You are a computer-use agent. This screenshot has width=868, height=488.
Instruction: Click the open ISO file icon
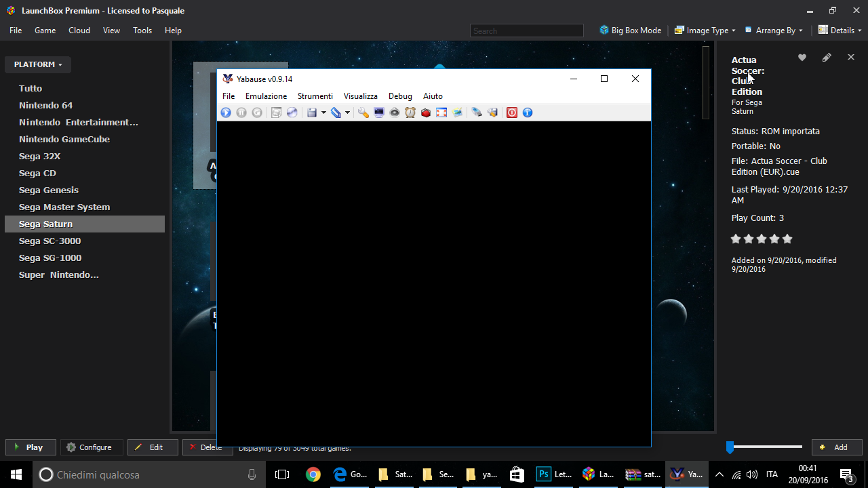coord(276,113)
